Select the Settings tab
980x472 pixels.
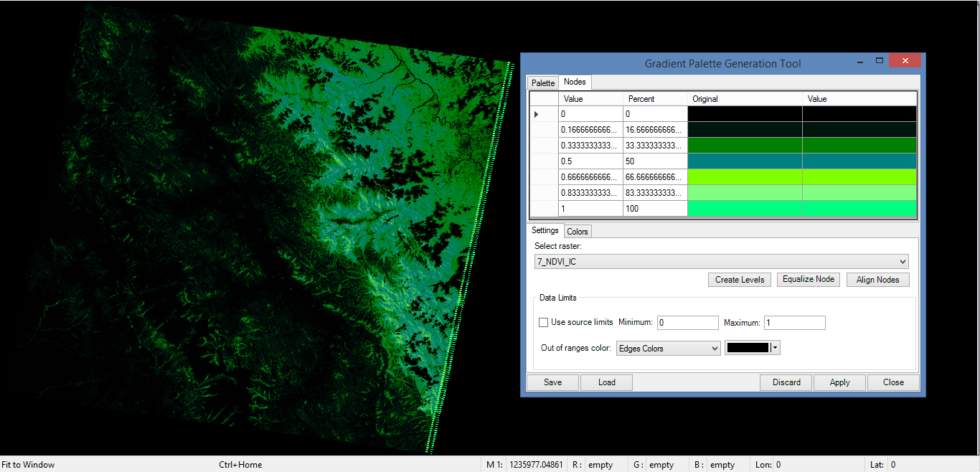tap(545, 231)
